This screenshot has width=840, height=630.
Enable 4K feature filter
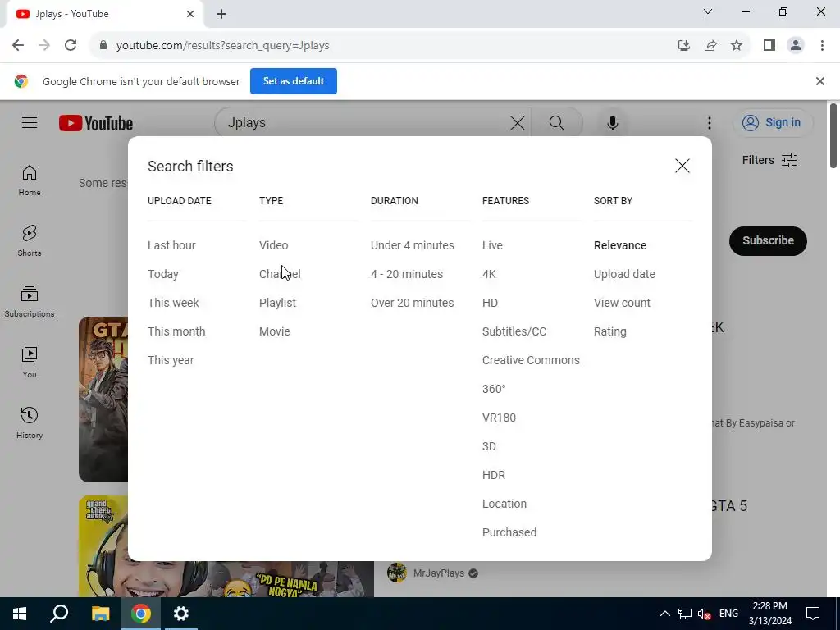point(489,274)
